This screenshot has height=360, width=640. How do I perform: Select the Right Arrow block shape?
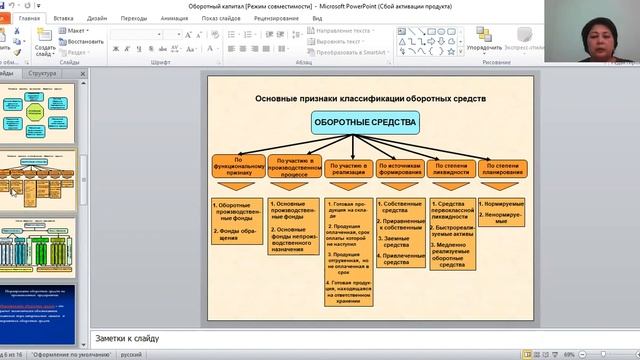(x=431, y=42)
